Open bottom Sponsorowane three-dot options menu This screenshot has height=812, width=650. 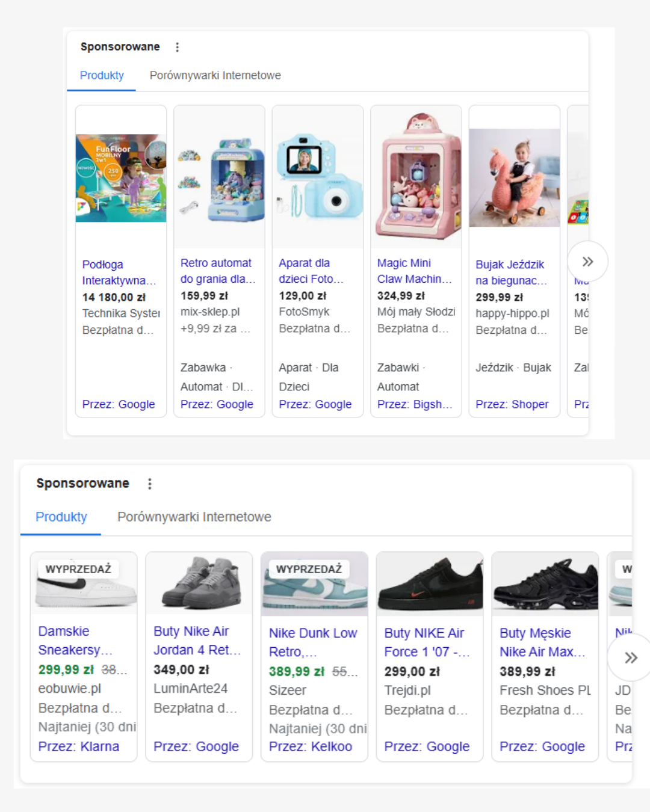(x=150, y=484)
